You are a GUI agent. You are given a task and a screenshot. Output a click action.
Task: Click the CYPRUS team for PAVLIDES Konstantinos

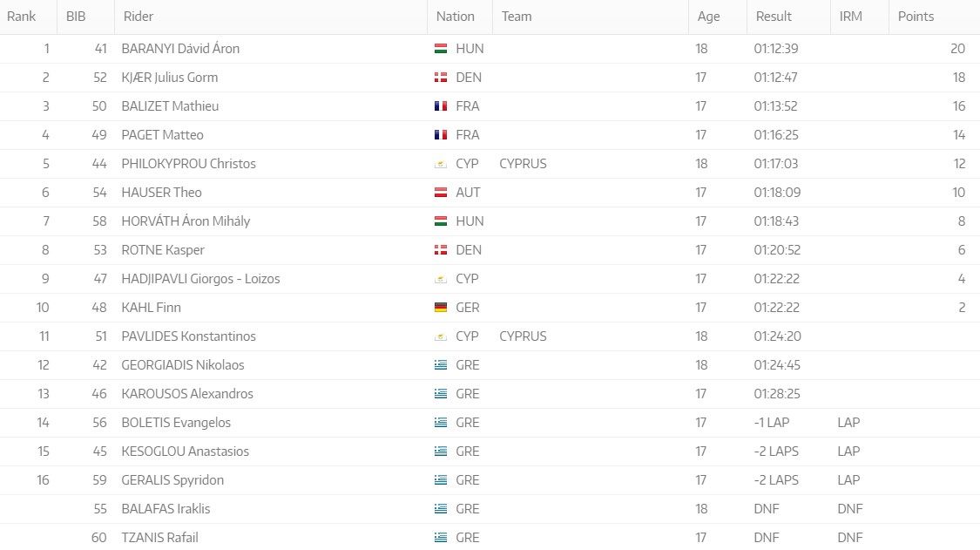pyautogui.click(x=524, y=336)
